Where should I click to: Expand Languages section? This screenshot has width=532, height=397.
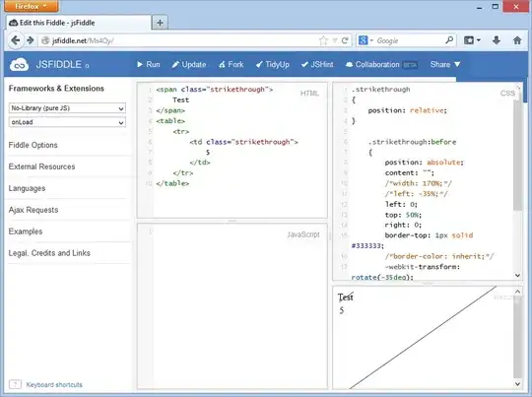(x=27, y=188)
